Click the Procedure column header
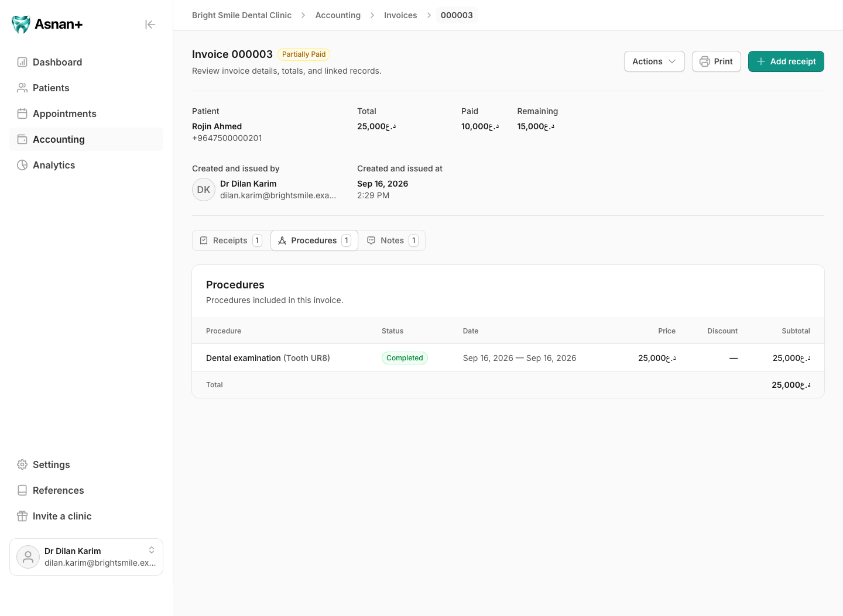This screenshot has height=616, width=843. tap(224, 331)
